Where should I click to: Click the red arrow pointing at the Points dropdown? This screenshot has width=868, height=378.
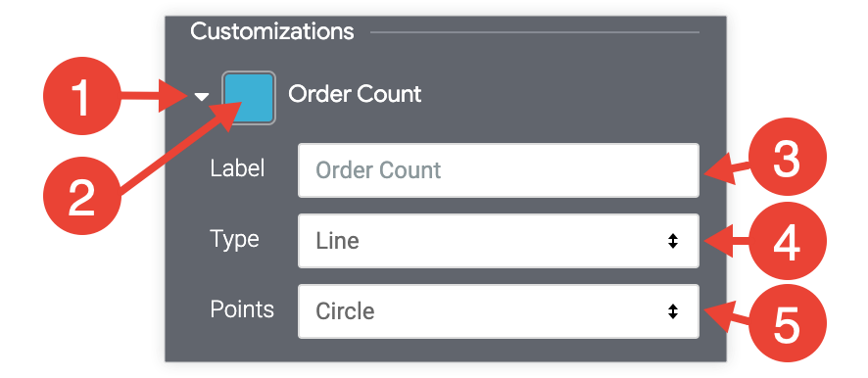pyautogui.click(x=727, y=314)
